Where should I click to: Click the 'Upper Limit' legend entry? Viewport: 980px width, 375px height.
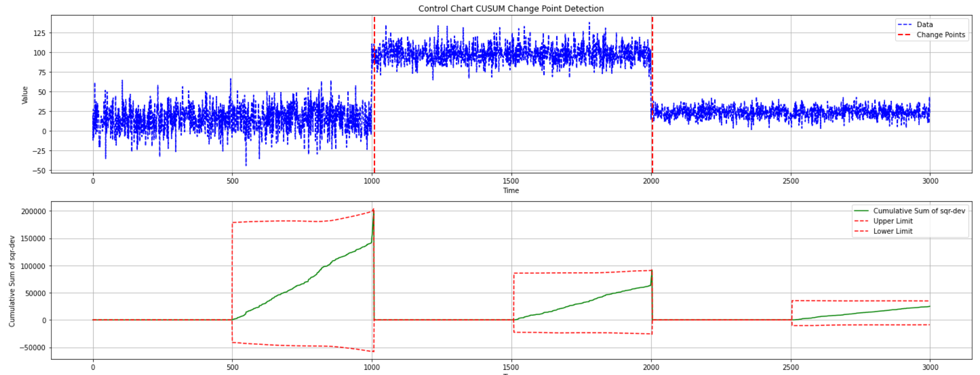(x=884, y=221)
